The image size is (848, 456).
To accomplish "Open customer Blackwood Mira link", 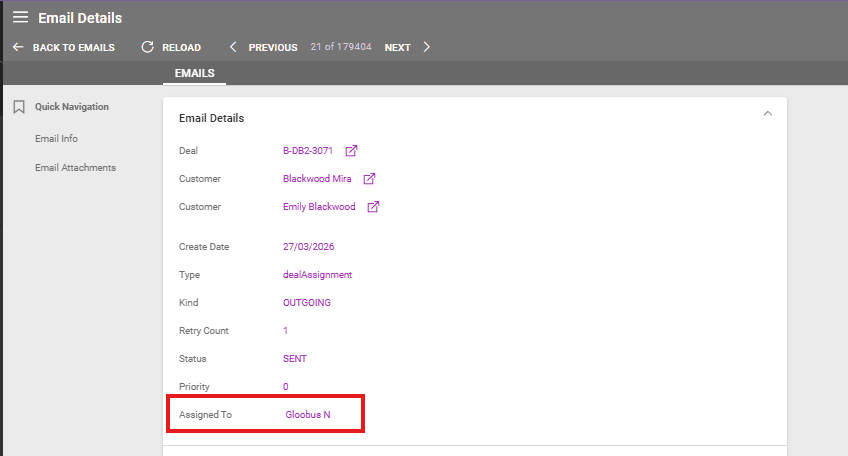I will (317, 179).
